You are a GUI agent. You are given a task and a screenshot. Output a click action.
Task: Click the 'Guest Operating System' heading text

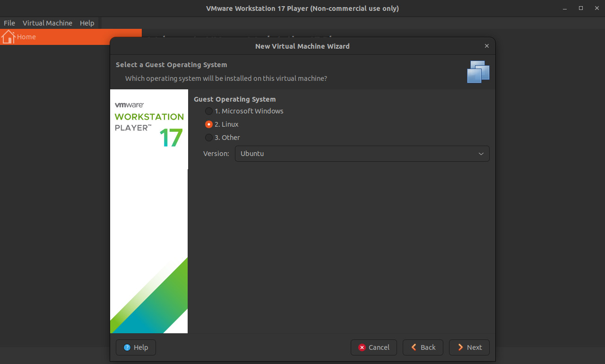pyautogui.click(x=235, y=99)
